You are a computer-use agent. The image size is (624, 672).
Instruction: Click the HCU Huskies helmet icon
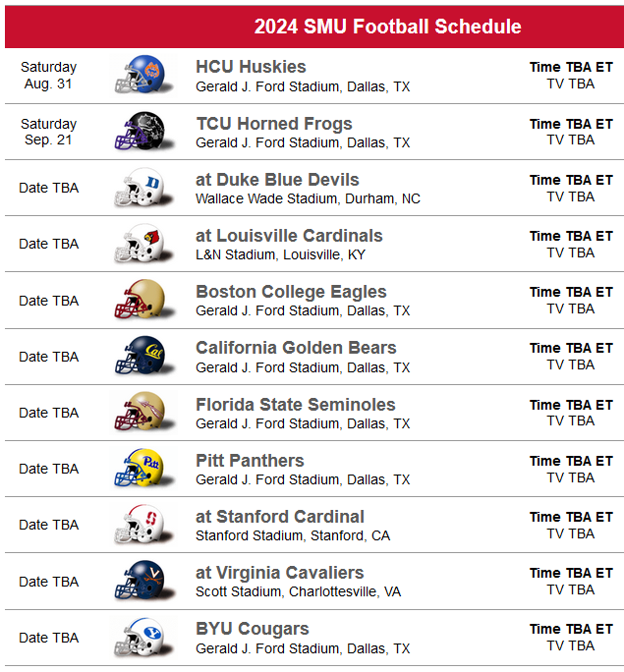tap(143, 75)
